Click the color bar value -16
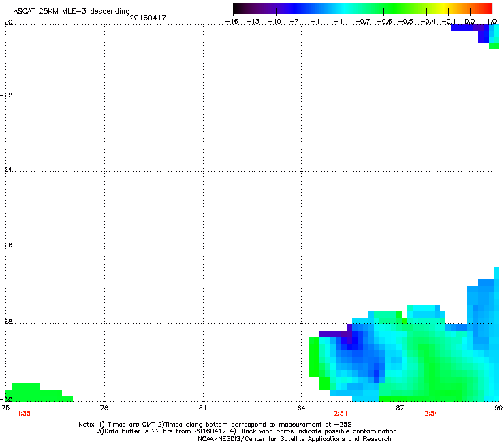504x443 pixels. coord(232,22)
